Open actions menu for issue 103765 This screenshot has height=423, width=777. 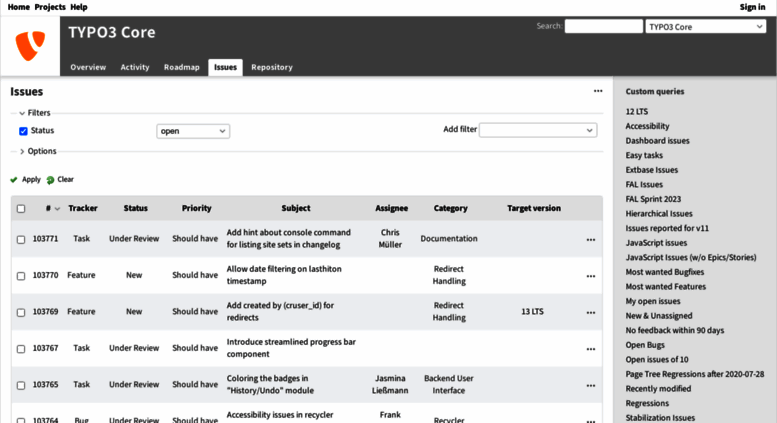[591, 385]
